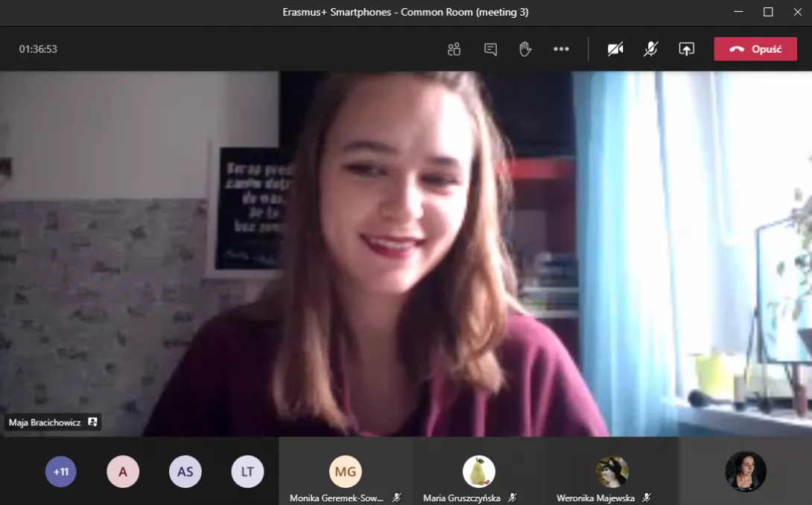Image resolution: width=812 pixels, height=505 pixels.
Task: Click the self-preview avatar at bottom right
Action: (745, 471)
